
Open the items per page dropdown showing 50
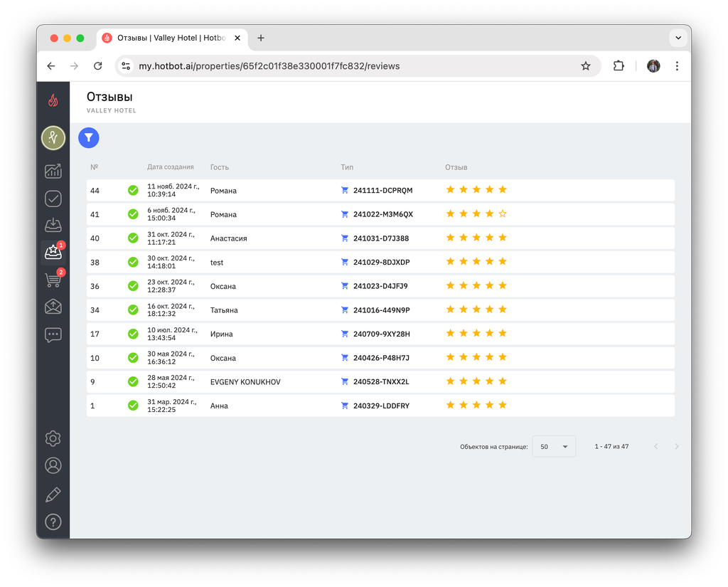[x=554, y=446]
